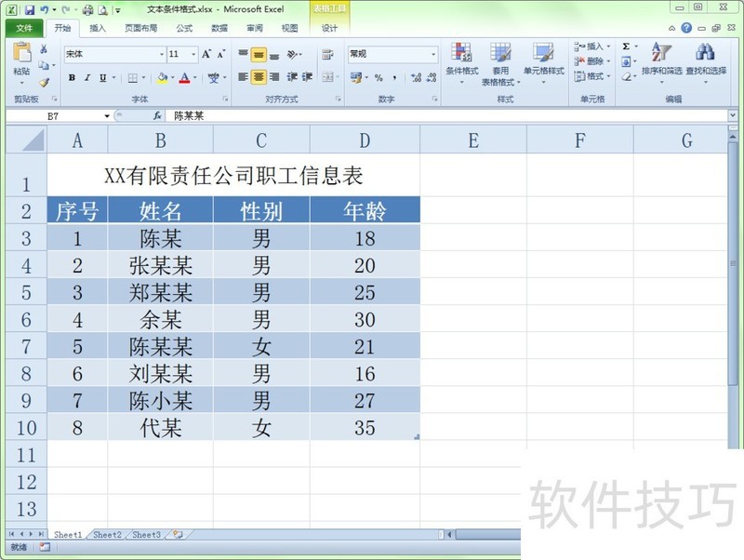Switch to Formulas (公式) tab
Viewport: 744px width, 560px height.
(x=184, y=29)
